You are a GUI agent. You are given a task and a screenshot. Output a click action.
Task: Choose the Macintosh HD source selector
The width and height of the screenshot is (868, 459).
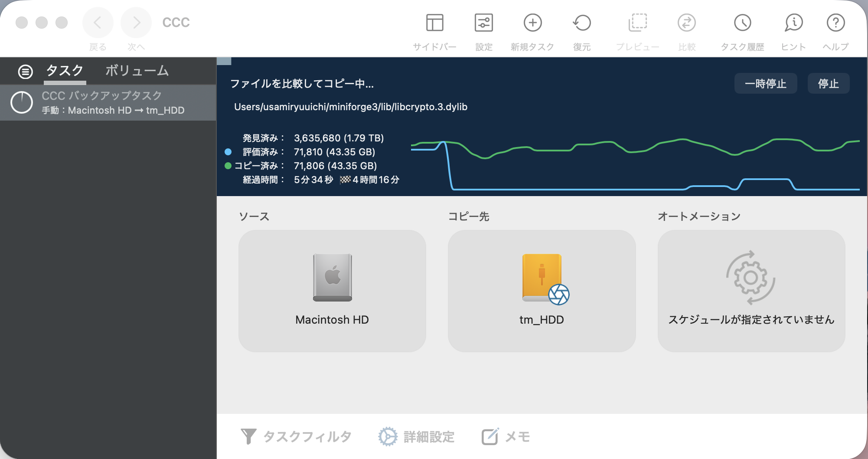point(332,291)
